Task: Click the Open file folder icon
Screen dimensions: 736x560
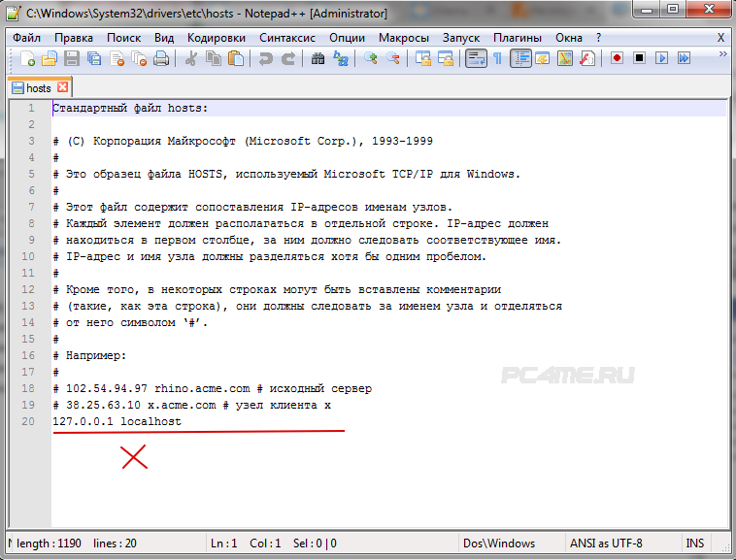Action: (x=50, y=58)
